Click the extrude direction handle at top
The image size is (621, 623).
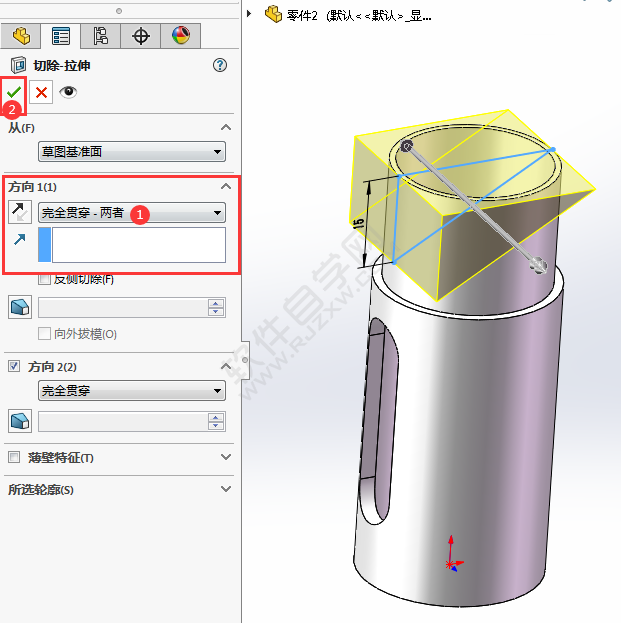point(406,146)
